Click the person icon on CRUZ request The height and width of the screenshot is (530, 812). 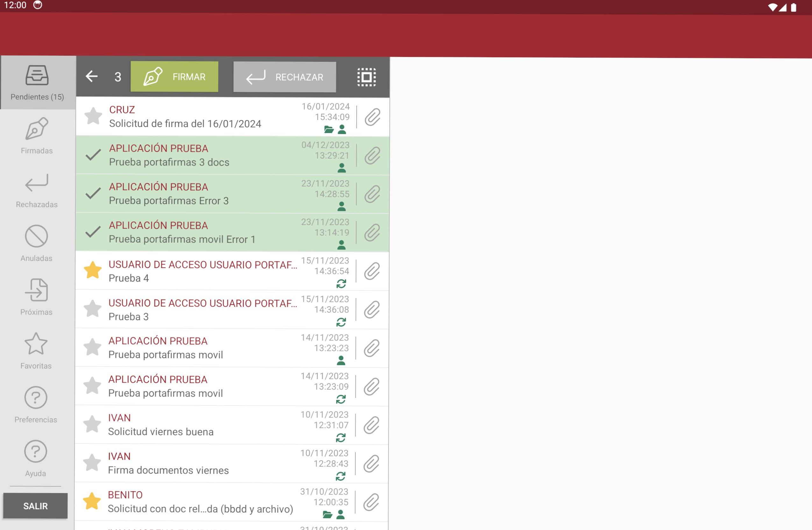coord(342,130)
